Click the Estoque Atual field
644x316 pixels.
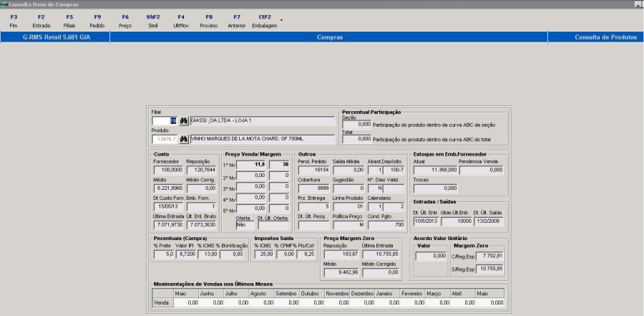(x=436, y=169)
